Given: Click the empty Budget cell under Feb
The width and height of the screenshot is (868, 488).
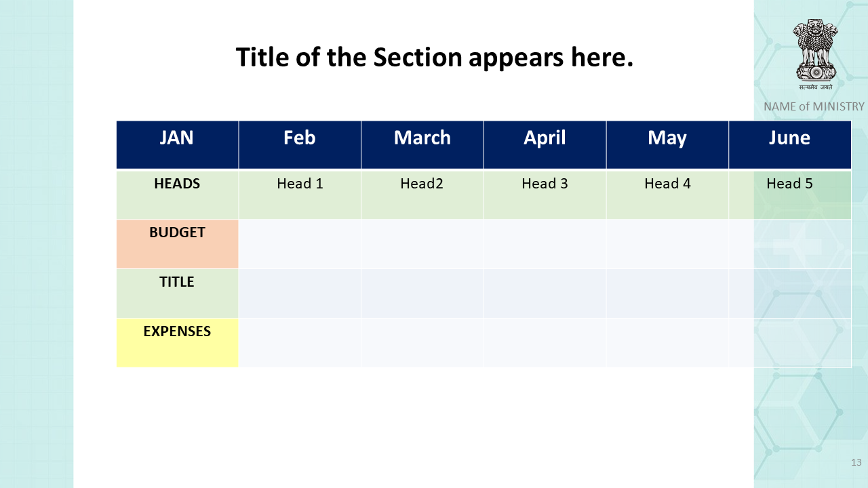Looking at the screenshot, I should click(x=300, y=244).
